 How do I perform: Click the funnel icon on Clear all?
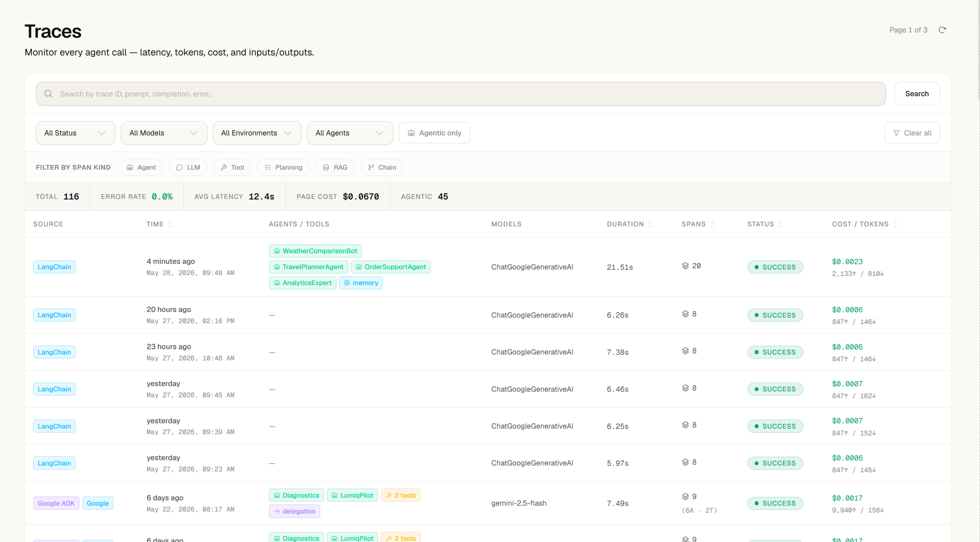coord(896,133)
